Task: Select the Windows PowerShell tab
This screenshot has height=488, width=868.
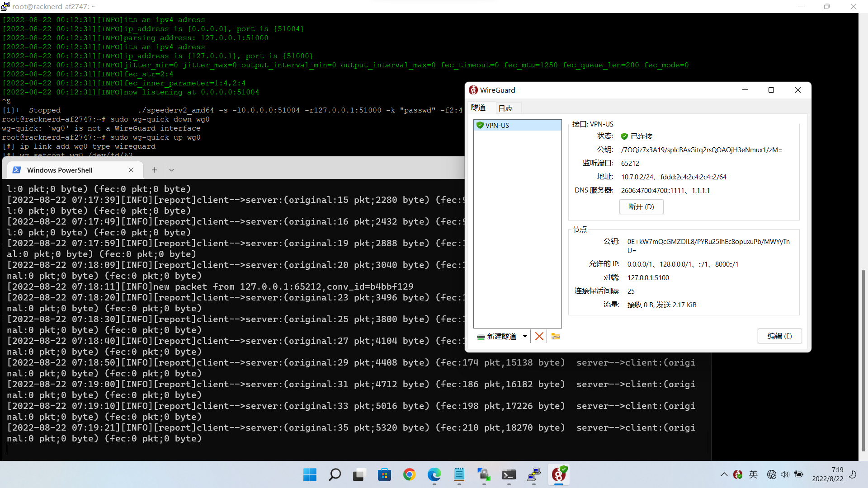Action: click(74, 170)
